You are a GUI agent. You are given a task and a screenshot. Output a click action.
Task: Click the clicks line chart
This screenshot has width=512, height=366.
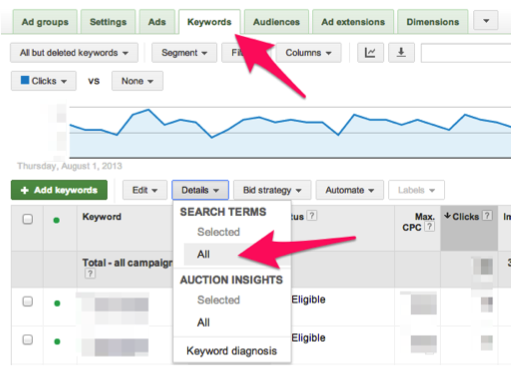coord(290,132)
